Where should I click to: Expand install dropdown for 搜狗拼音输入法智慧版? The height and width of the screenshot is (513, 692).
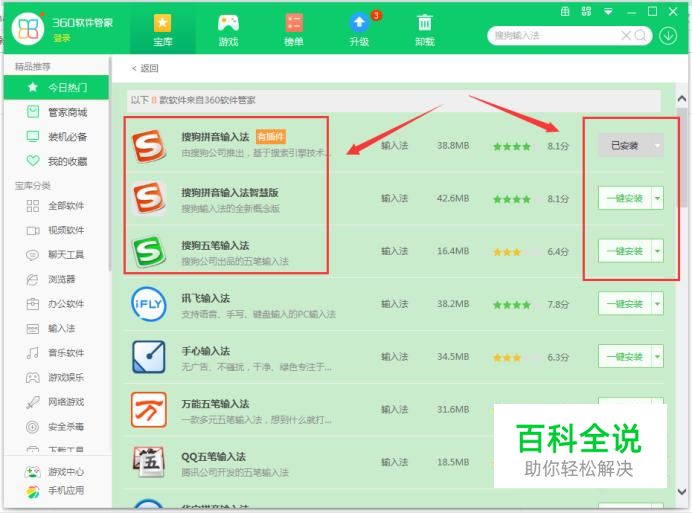(658, 198)
